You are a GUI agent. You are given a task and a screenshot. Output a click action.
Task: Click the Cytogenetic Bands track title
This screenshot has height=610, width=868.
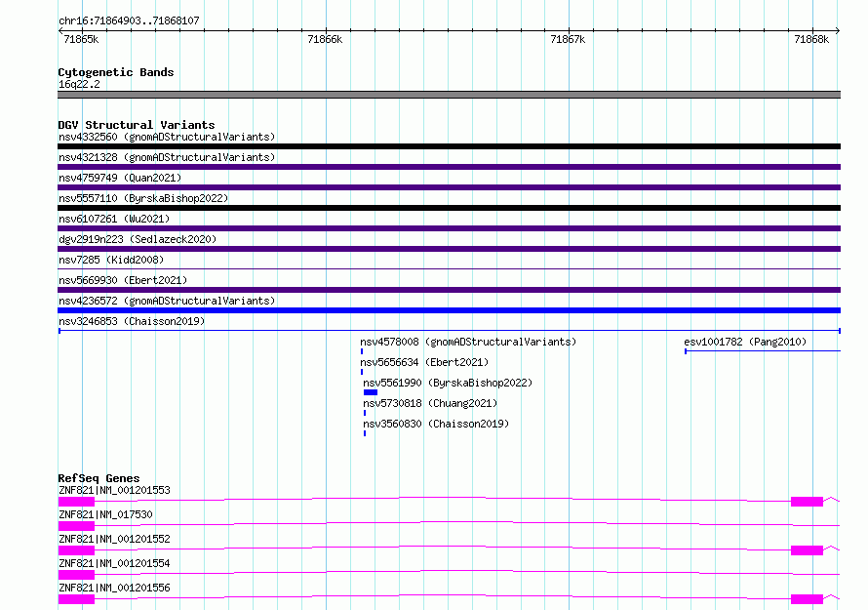[x=116, y=72]
